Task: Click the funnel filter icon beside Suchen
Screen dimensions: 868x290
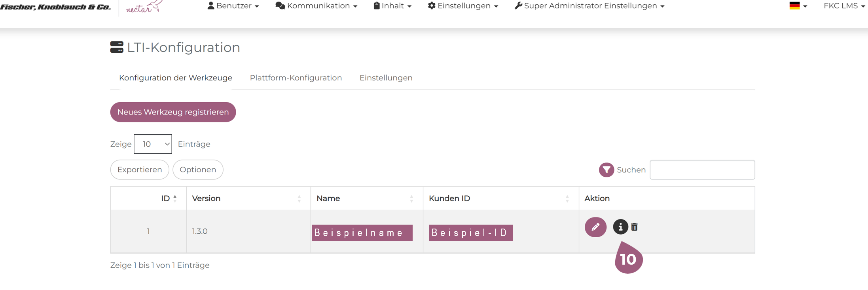Action: click(x=606, y=170)
